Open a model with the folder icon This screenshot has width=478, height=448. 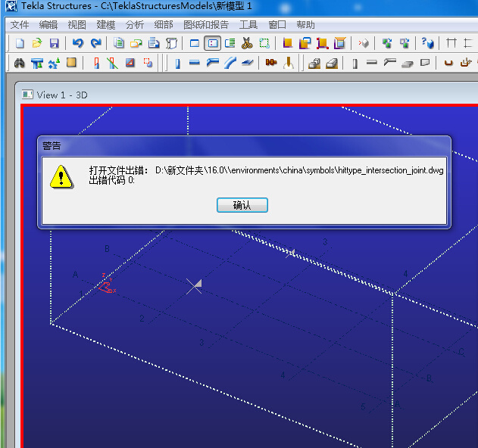36,43
